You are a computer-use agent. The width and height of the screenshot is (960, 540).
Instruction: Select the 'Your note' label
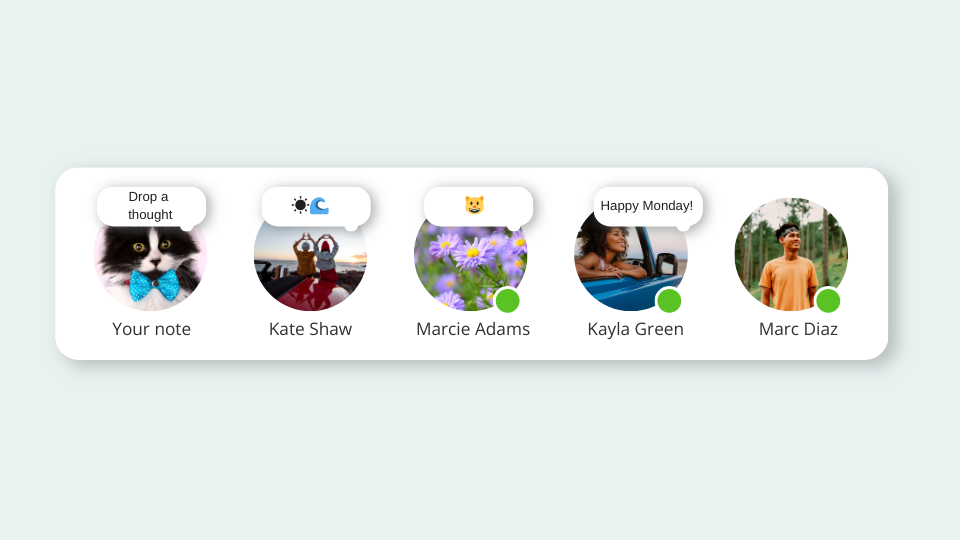point(151,329)
